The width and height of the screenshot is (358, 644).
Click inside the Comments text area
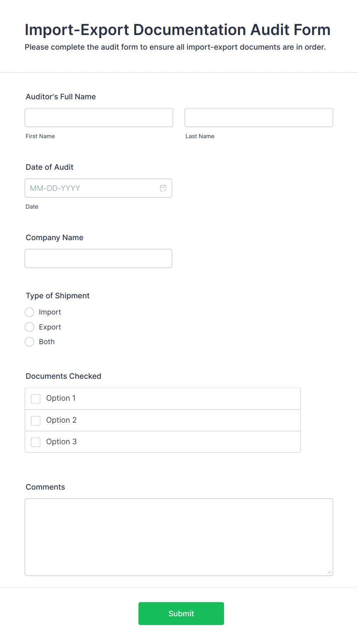point(179,537)
